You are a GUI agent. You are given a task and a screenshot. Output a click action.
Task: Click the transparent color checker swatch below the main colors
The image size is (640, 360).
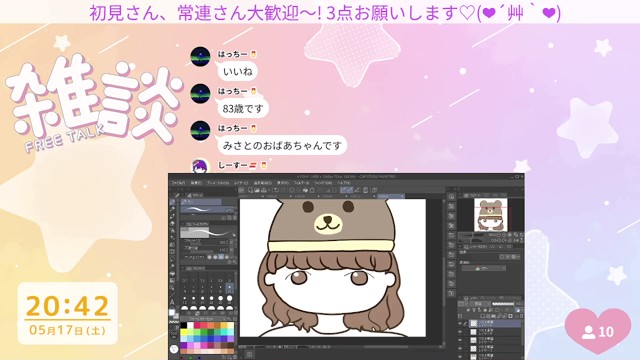pos(175,323)
